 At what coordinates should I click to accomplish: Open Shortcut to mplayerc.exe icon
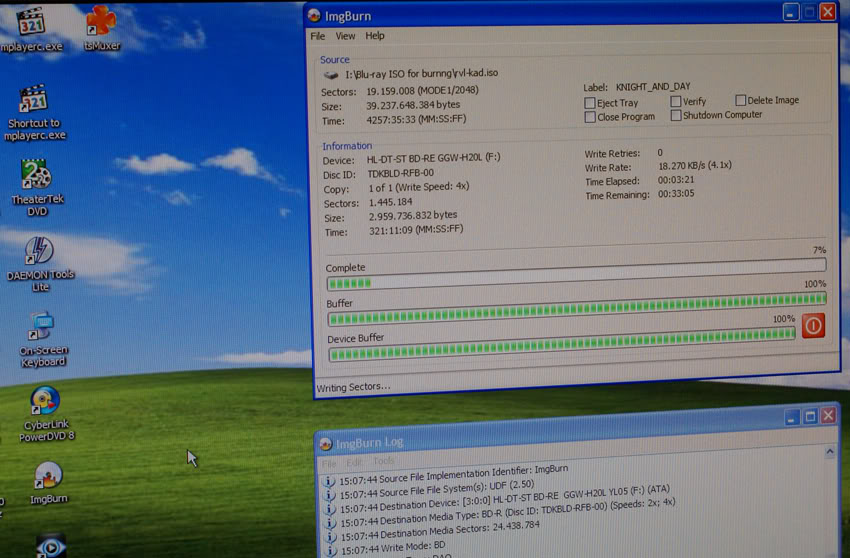pyautogui.click(x=34, y=102)
